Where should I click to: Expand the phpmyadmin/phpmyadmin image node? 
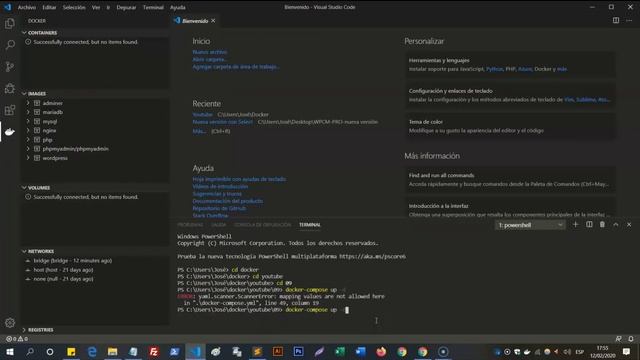(x=28, y=149)
